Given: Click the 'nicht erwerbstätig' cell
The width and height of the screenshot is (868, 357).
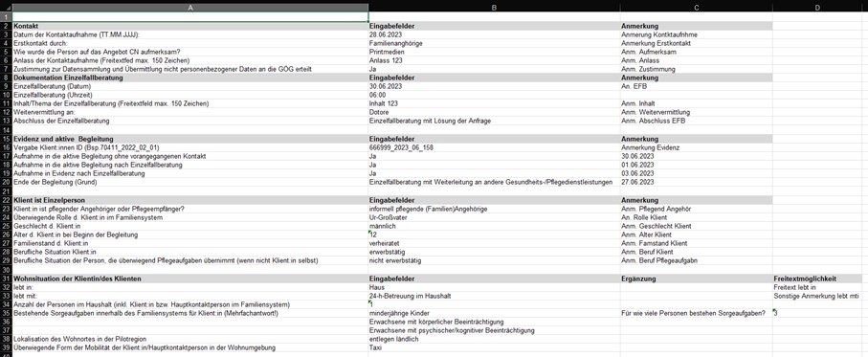Looking at the screenshot, I should 494,260.
